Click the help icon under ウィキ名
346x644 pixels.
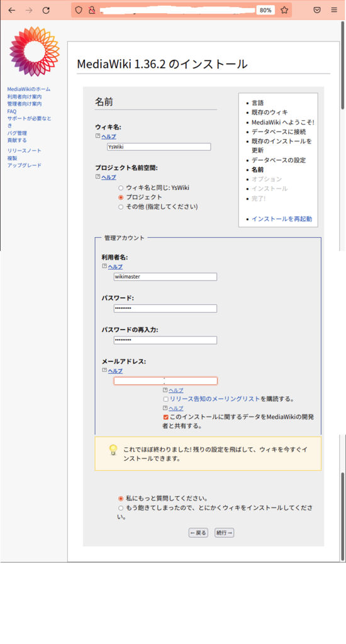98,136
